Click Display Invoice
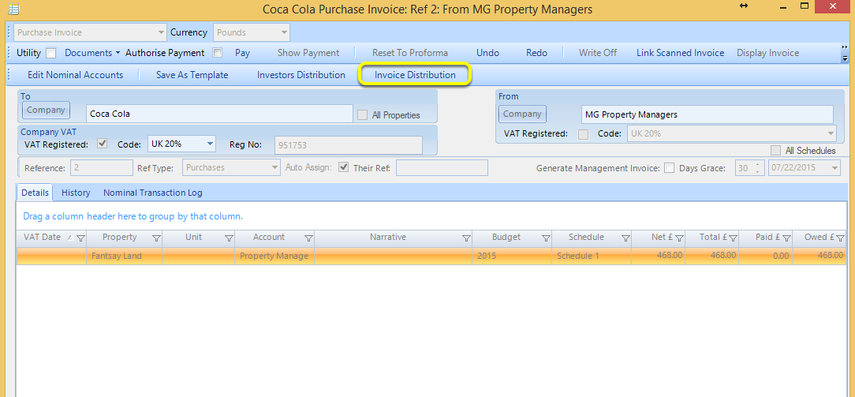 [768, 53]
